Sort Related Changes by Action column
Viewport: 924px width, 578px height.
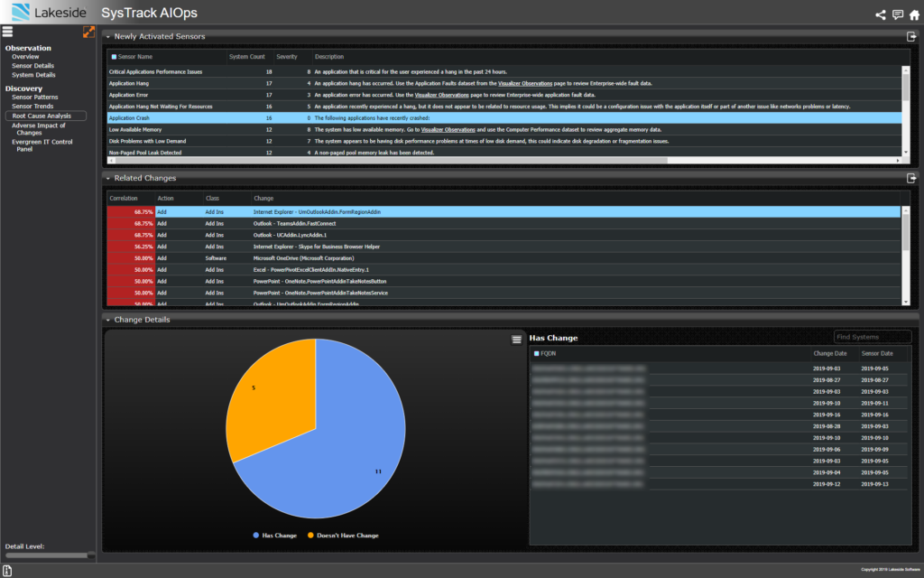[166, 198]
